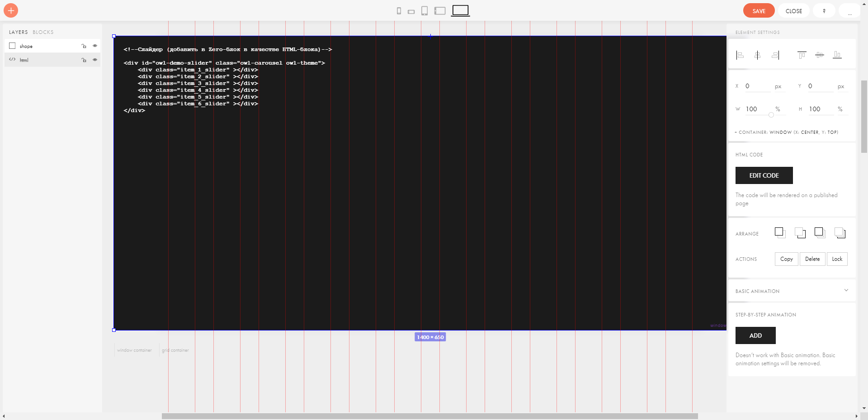Click the 1400 × 650 size label
The height and width of the screenshot is (420, 868).
430,337
